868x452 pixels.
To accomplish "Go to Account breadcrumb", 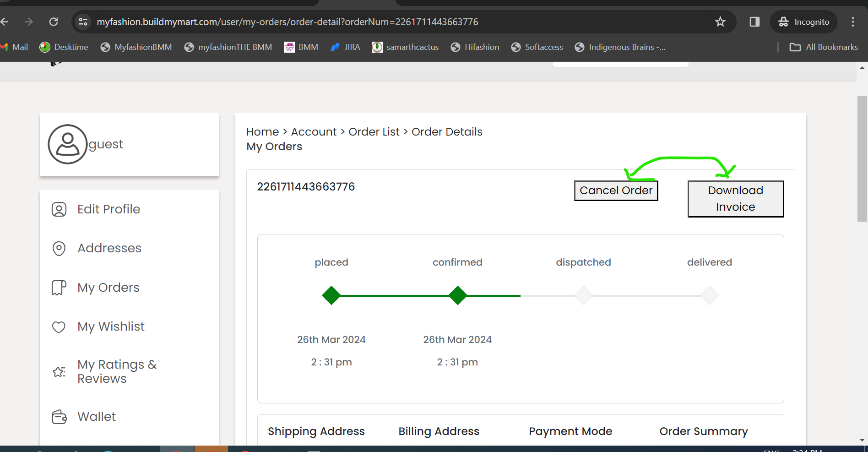I will 314,132.
